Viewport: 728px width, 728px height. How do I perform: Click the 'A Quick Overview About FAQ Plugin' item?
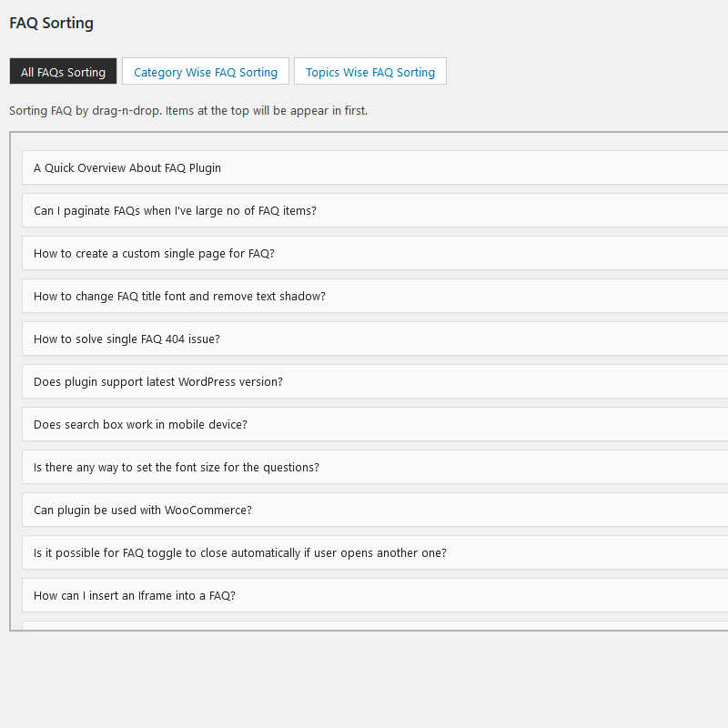pos(364,167)
